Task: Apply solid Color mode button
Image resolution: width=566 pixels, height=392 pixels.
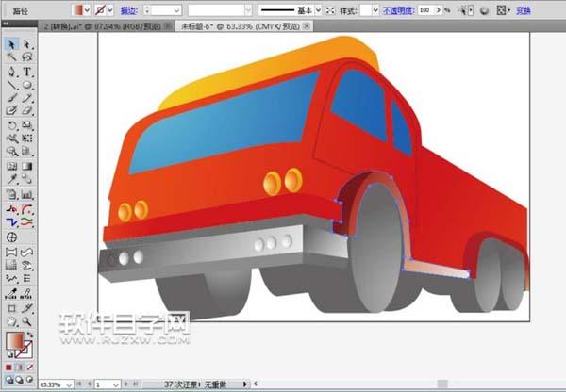Action: click(9, 367)
